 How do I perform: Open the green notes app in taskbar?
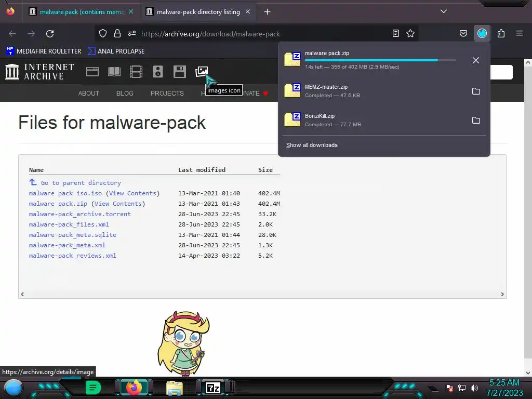pos(94,388)
